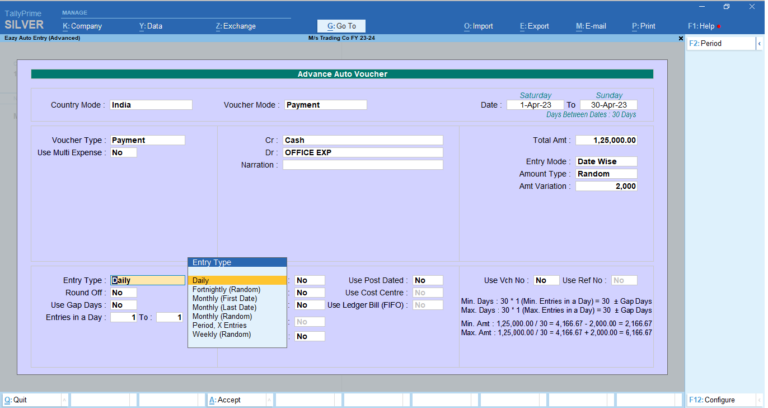Click the Cr ledger field Cash

click(x=362, y=140)
